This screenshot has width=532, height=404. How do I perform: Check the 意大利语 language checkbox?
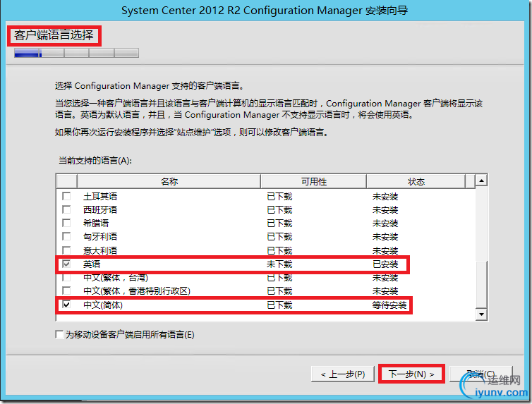tap(66, 250)
